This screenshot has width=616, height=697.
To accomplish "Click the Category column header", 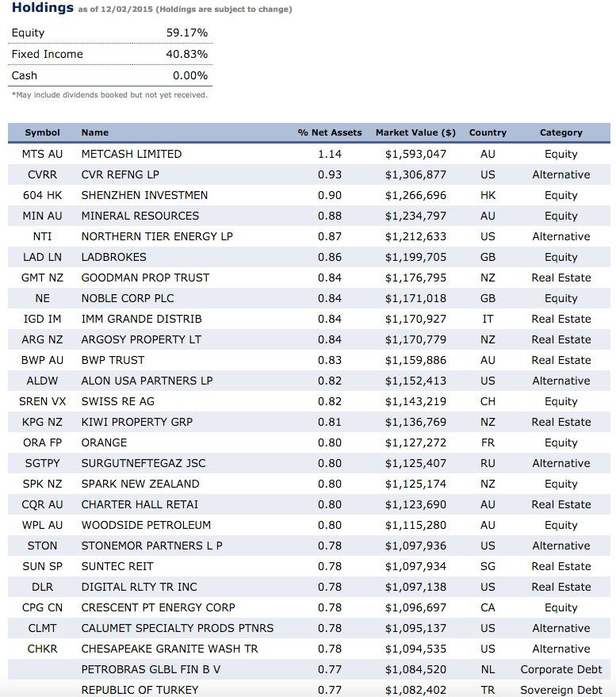I will 561,132.
